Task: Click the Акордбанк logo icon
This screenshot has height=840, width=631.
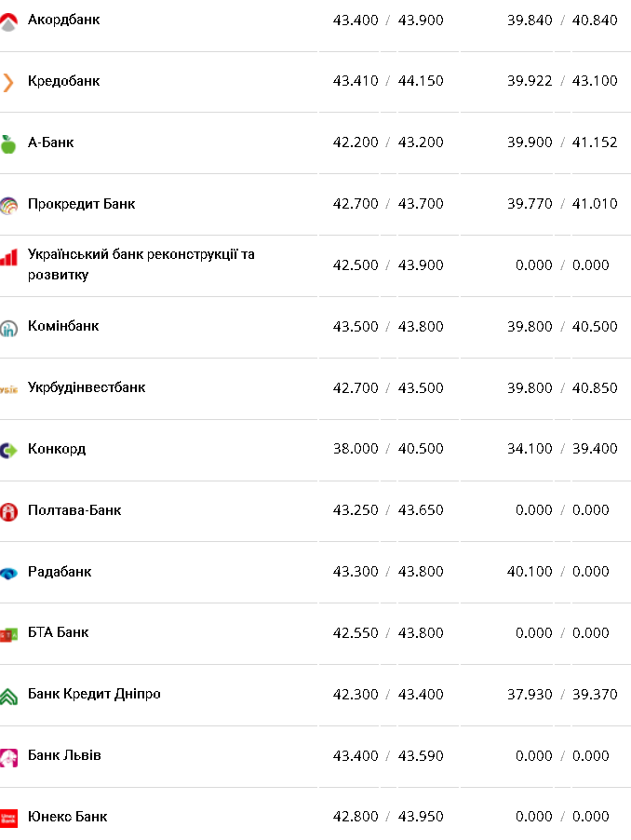Action: (x=8, y=21)
